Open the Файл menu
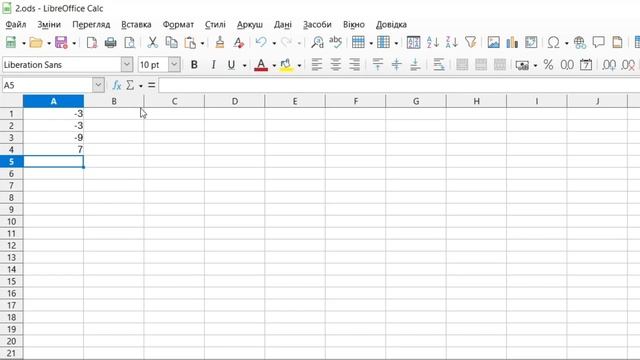640x360 pixels. [16, 24]
